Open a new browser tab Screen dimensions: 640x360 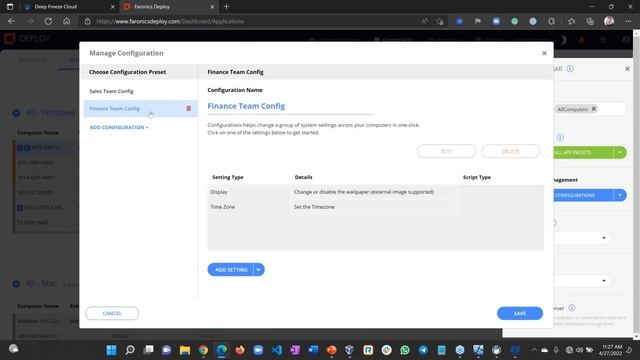pyautogui.click(x=227, y=7)
